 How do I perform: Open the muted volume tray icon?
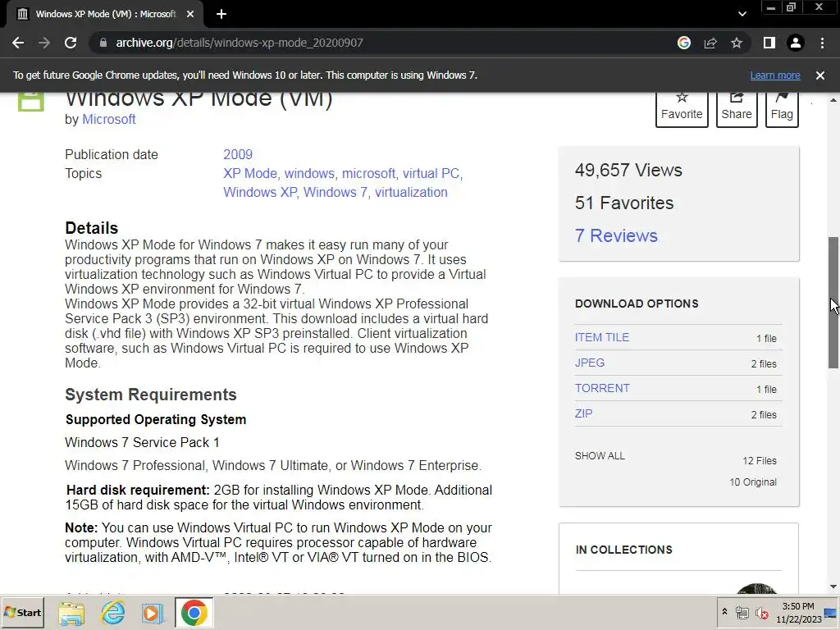pyautogui.click(x=761, y=613)
